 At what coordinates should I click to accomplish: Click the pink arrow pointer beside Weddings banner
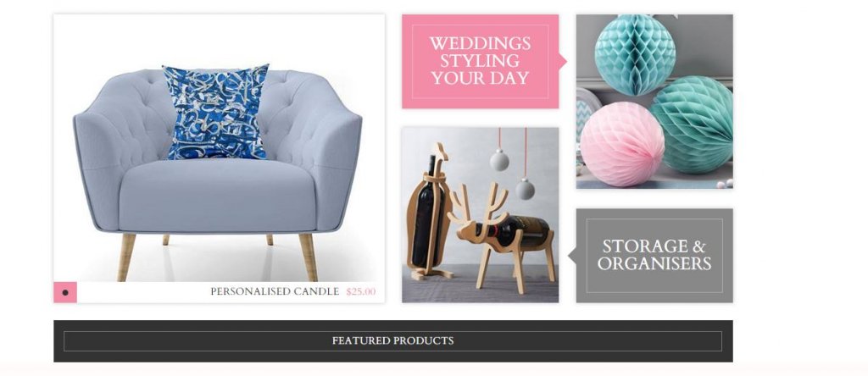point(563,61)
